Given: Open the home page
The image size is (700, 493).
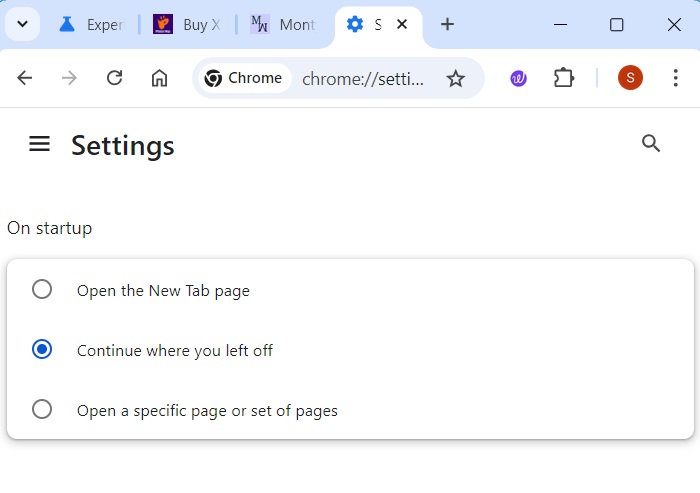Looking at the screenshot, I should click(159, 78).
